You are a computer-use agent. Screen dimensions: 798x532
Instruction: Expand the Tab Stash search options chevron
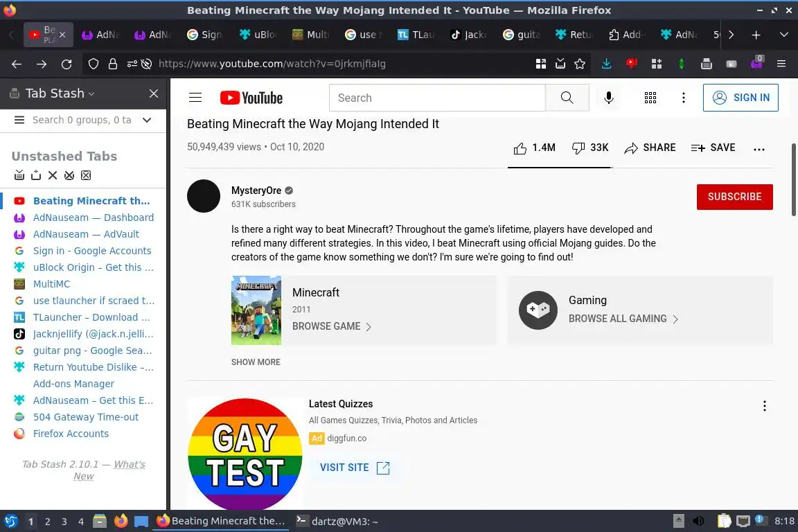tap(147, 120)
